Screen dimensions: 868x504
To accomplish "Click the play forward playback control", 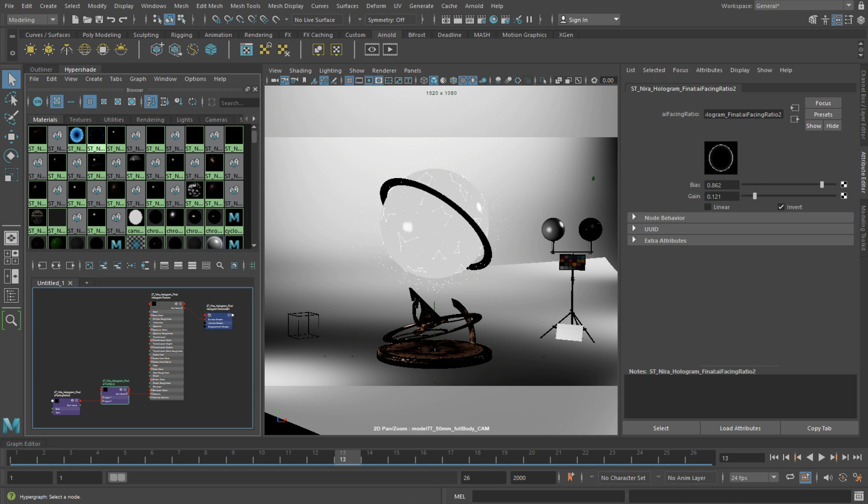I will coord(822,457).
